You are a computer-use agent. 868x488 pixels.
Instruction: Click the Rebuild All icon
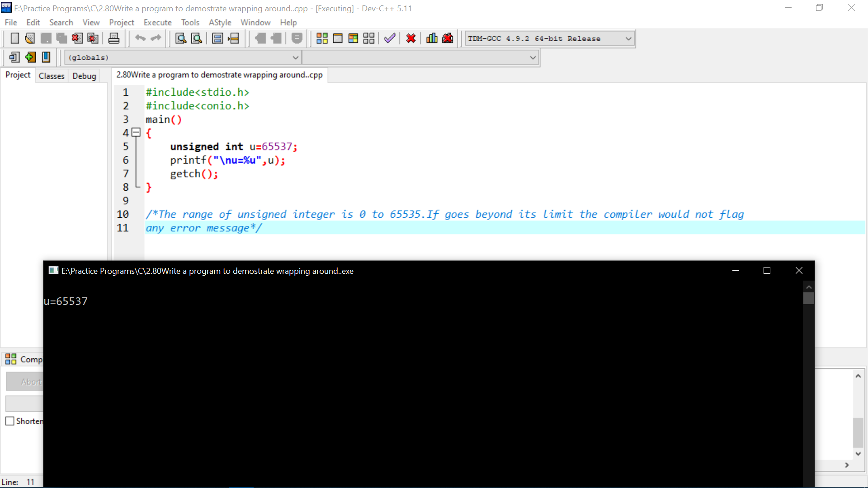click(x=369, y=38)
